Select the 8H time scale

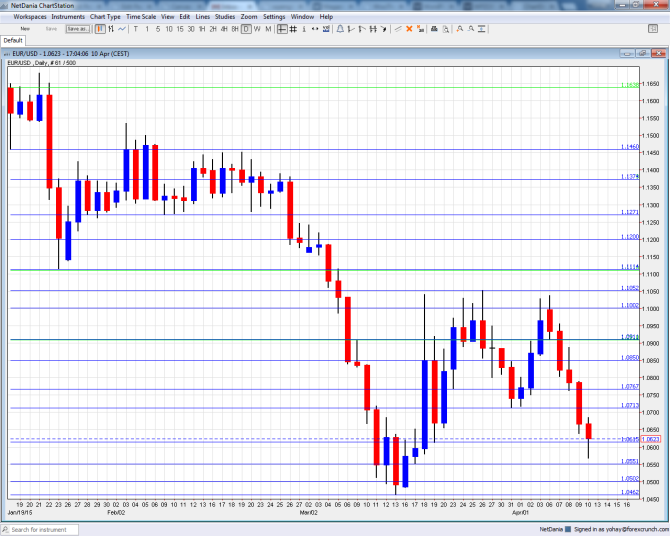(235, 29)
